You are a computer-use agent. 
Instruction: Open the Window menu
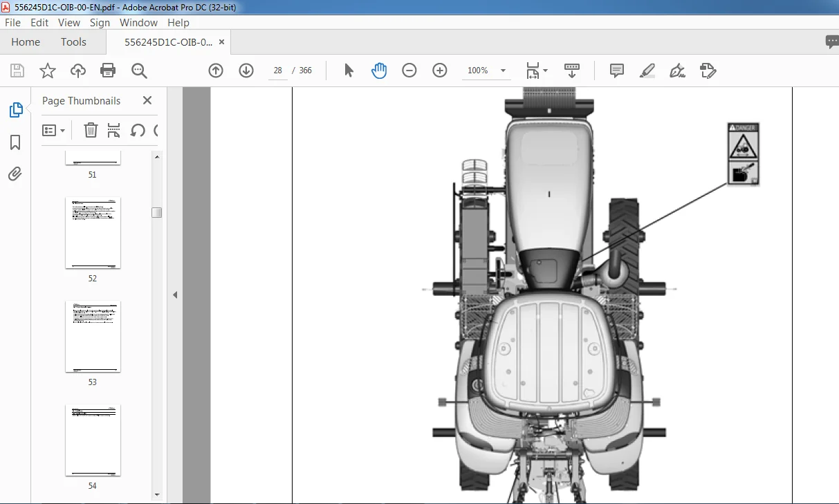pyautogui.click(x=138, y=22)
